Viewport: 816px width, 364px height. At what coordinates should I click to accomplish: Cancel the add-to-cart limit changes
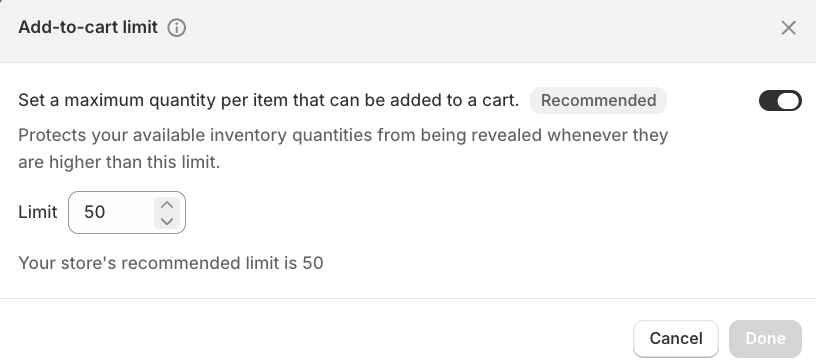pos(675,338)
